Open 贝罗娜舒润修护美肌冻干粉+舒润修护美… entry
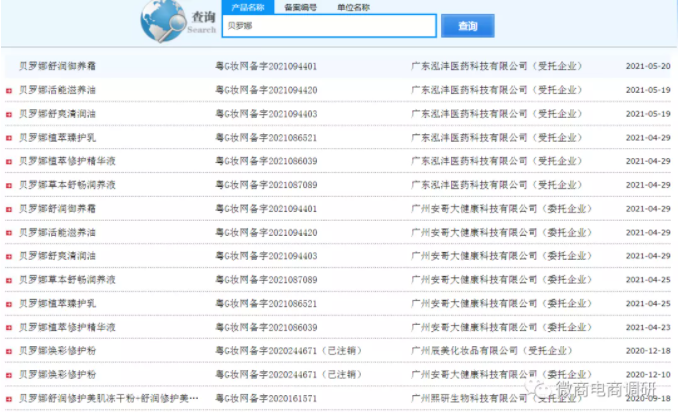685x412 pixels. tap(109, 398)
